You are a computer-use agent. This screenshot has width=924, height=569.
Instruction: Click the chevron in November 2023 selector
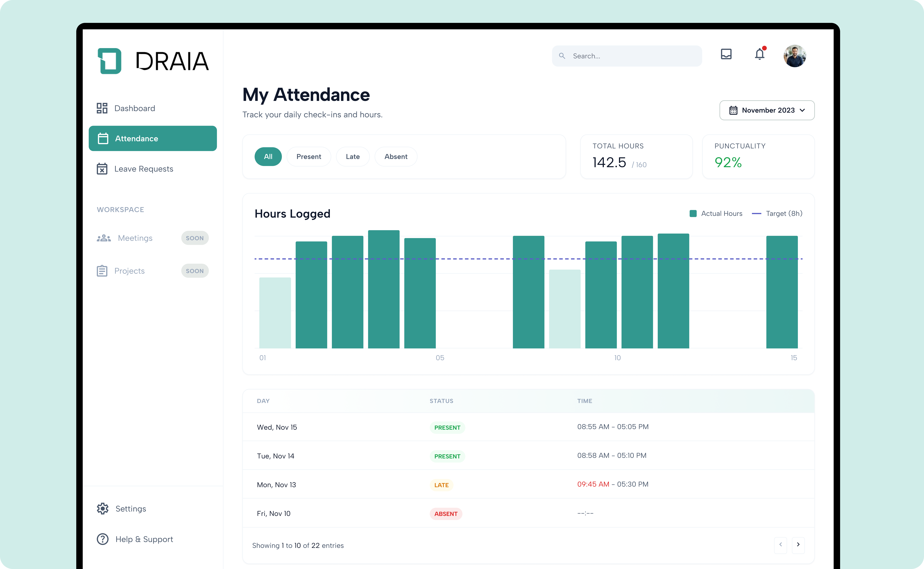pos(802,110)
